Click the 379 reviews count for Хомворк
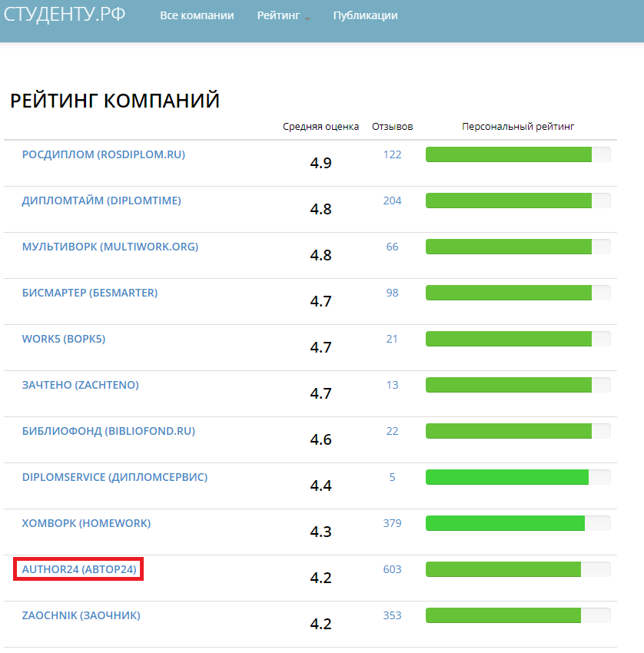 [392, 523]
